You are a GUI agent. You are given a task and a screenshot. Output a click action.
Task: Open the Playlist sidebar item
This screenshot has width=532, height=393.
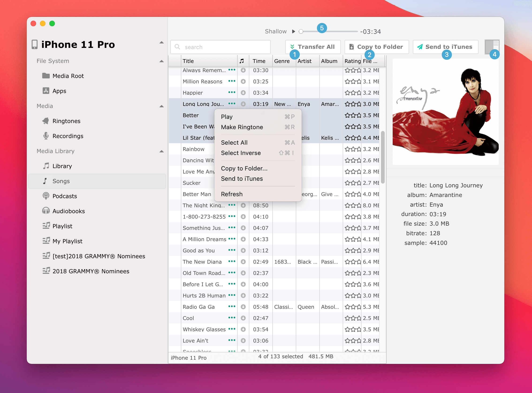[57, 226]
